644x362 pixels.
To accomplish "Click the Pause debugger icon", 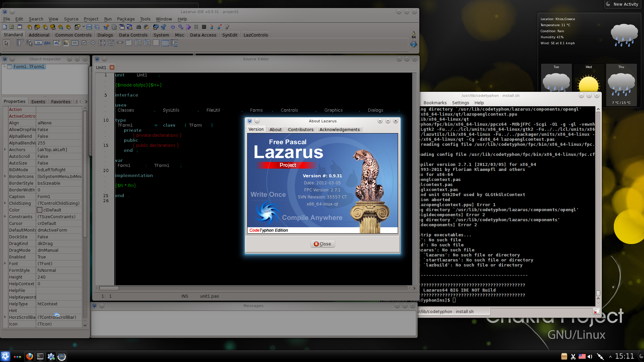I will [x=196, y=27].
